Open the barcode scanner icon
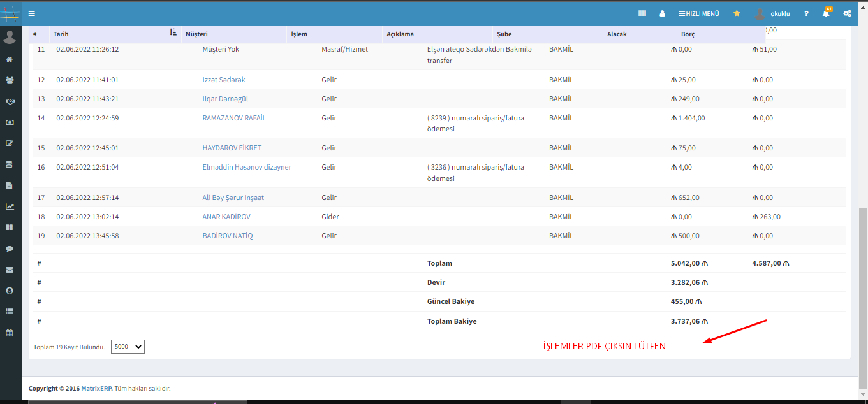Screen dimensions: 868x404 click(x=642, y=13)
